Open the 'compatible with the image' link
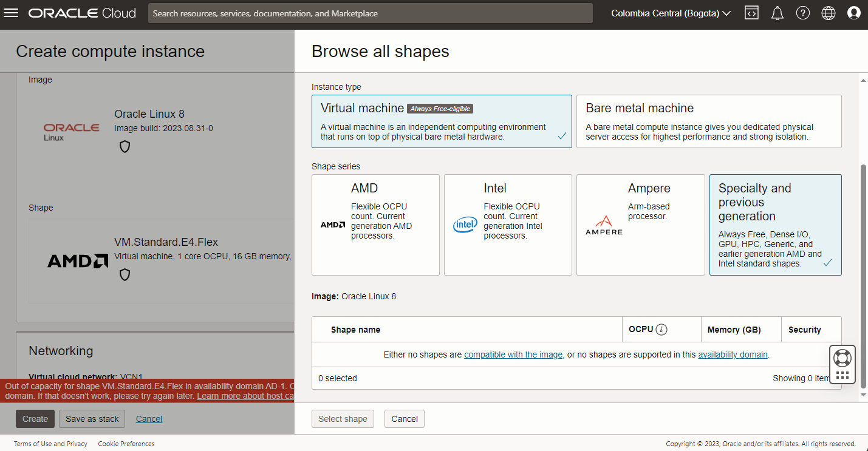This screenshot has width=868, height=451. click(x=513, y=354)
